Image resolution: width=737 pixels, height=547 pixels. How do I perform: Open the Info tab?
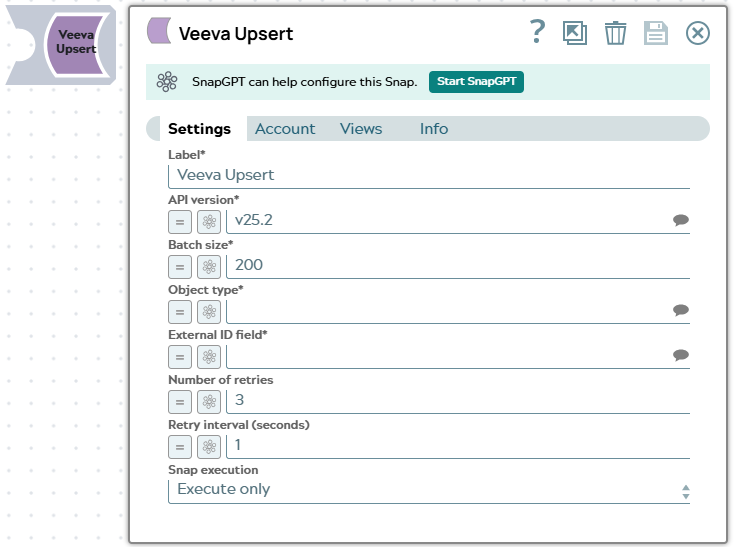(x=434, y=129)
